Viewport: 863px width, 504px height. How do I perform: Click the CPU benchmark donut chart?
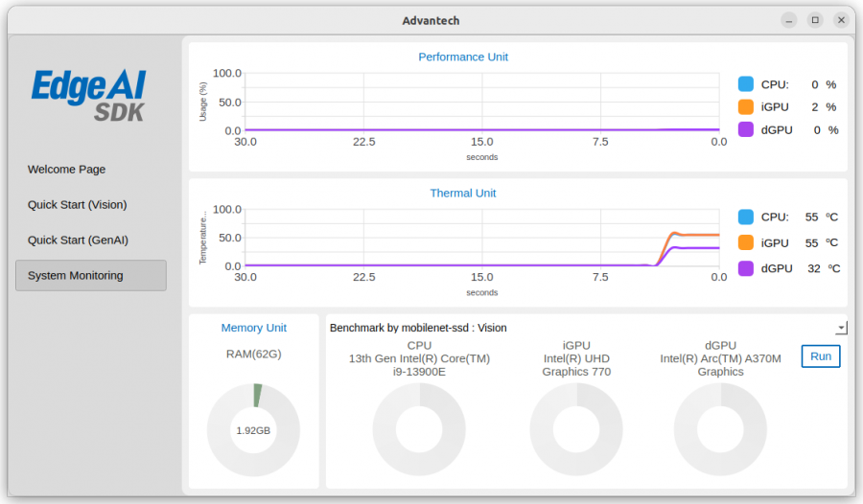pos(419,429)
